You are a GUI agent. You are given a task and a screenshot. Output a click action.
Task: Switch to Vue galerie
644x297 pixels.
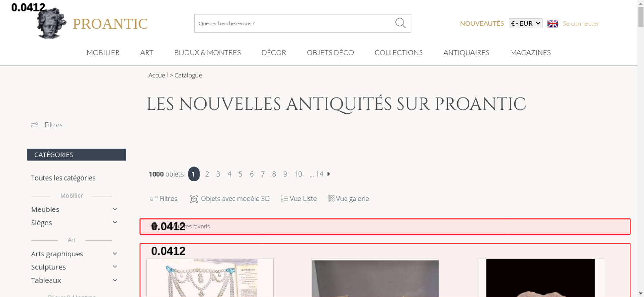[x=348, y=199]
